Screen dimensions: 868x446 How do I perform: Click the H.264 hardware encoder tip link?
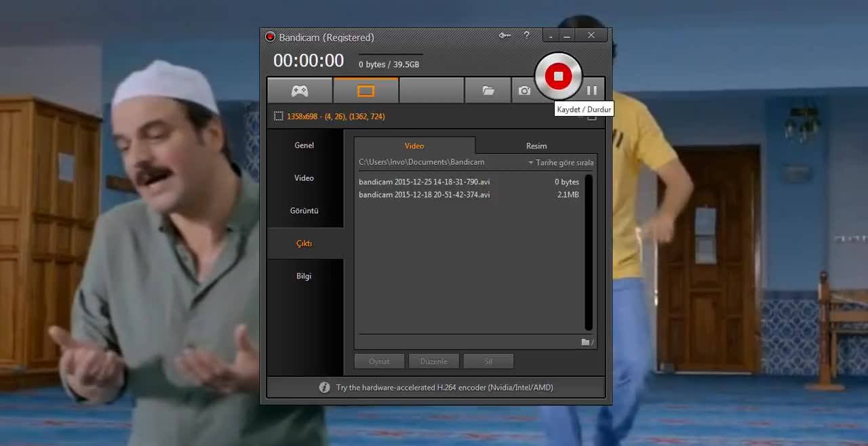pyautogui.click(x=444, y=388)
